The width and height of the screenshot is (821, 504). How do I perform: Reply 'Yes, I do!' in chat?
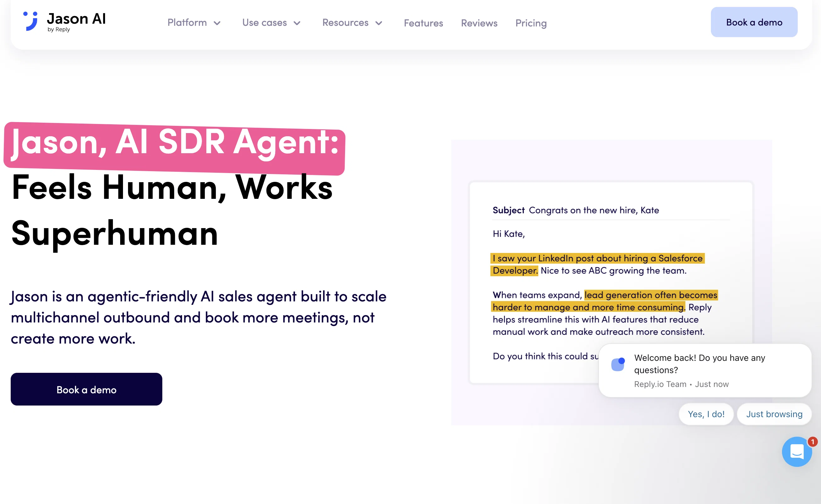point(706,414)
